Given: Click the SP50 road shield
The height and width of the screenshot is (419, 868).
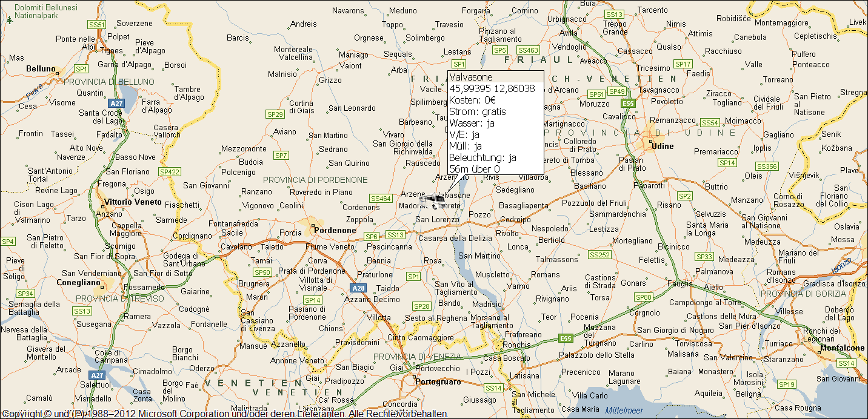Looking at the screenshot, I should click(x=262, y=272).
